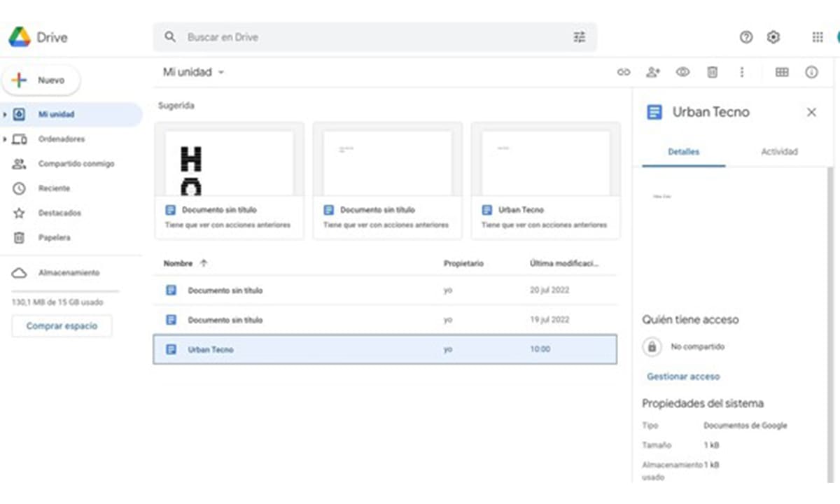Click the Get link icon in toolbar
The height and width of the screenshot is (504, 840).
pos(623,72)
